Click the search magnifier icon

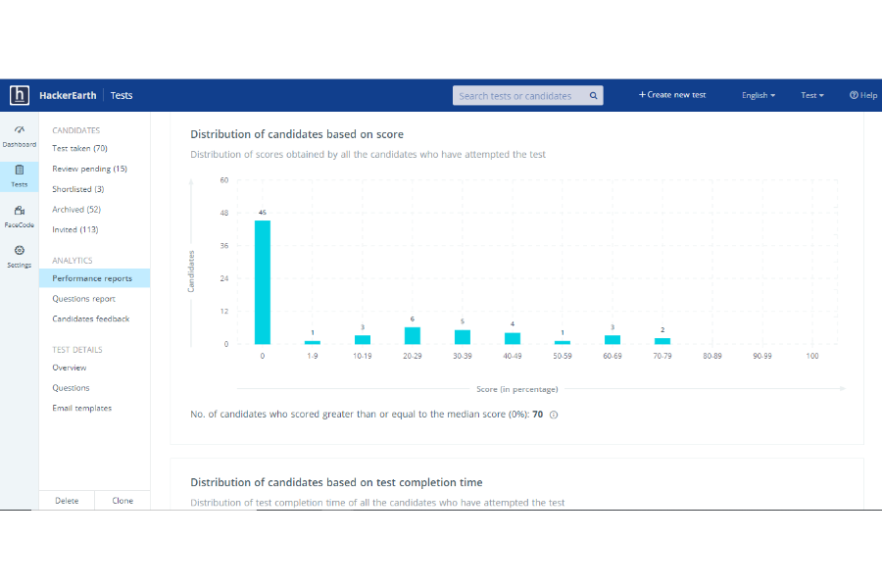coord(593,96)
